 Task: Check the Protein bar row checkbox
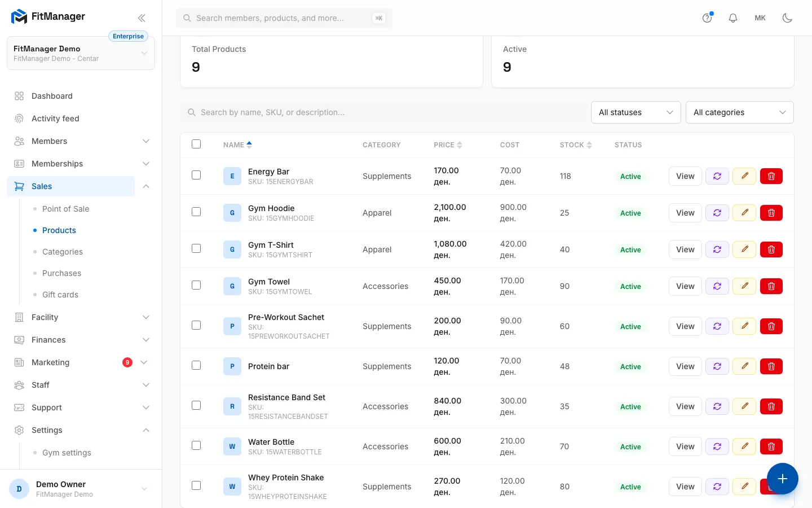pyautogui.click(x=196, y=365)
